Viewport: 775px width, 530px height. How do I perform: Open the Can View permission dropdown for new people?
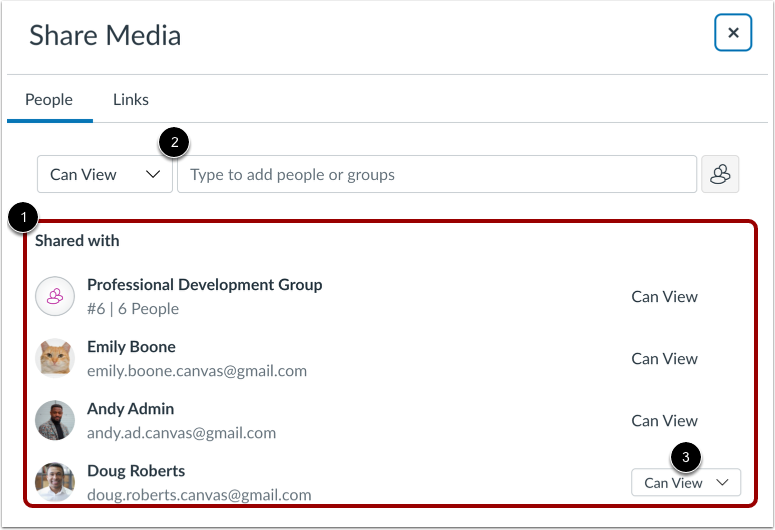(105, 174)
